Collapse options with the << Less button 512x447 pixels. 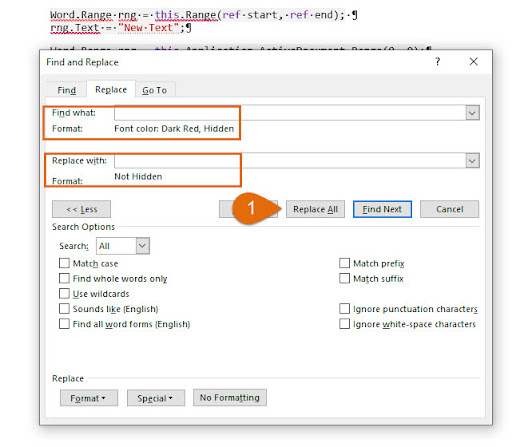click(x=81, y=209)
